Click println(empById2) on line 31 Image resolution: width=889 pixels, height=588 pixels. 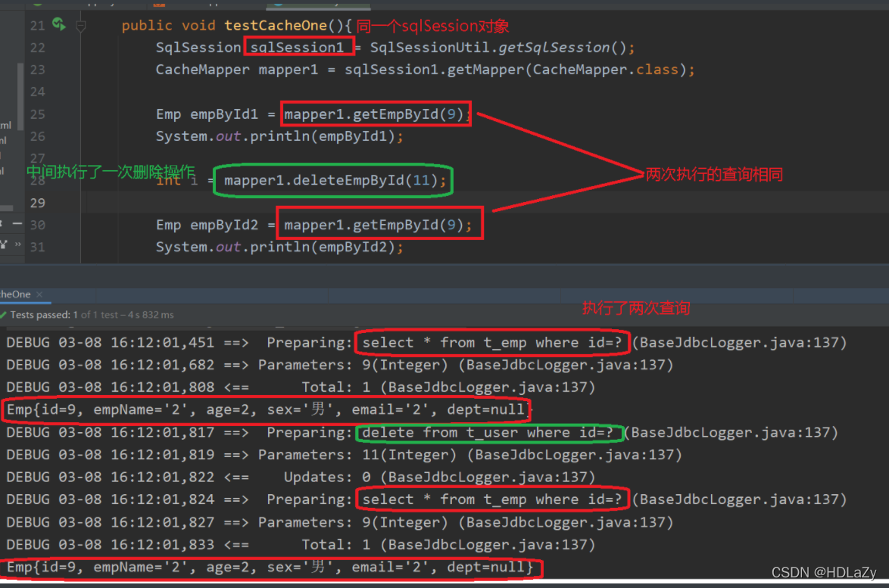click(x=322, y=247)
